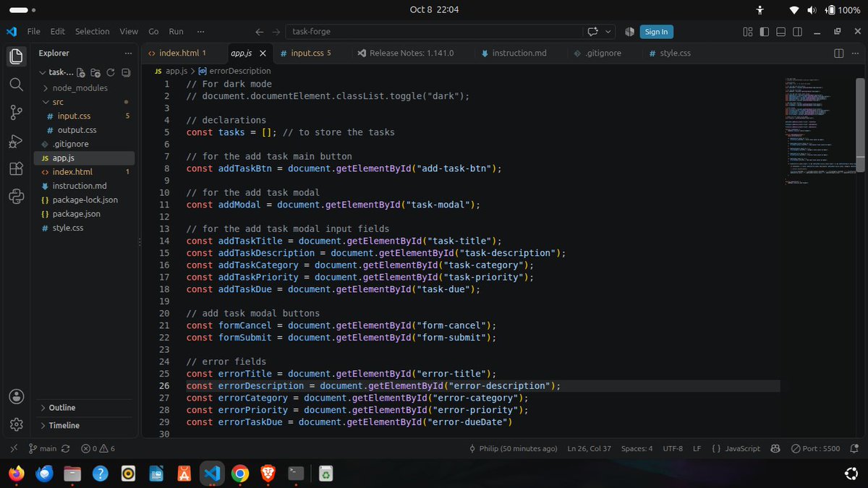Open Extensions view icon
This screenshot has width=868, height=488.
[x=16, y=168]
